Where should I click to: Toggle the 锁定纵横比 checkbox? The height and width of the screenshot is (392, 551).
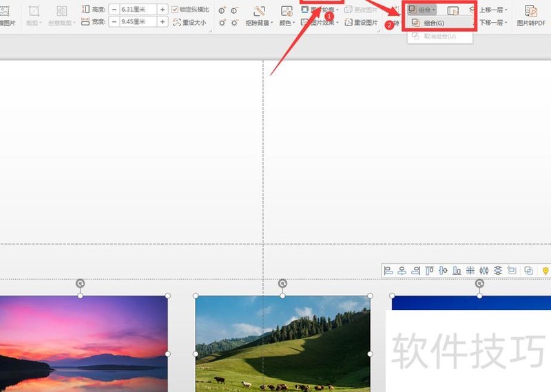tap(175, 9)
